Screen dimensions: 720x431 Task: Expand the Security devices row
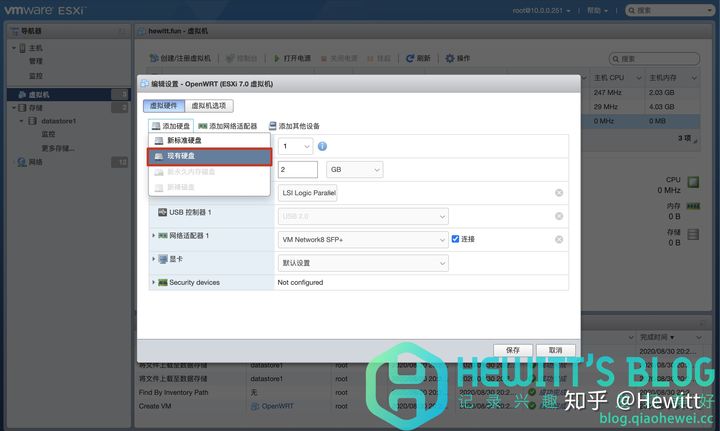click(x=154, y=283)
